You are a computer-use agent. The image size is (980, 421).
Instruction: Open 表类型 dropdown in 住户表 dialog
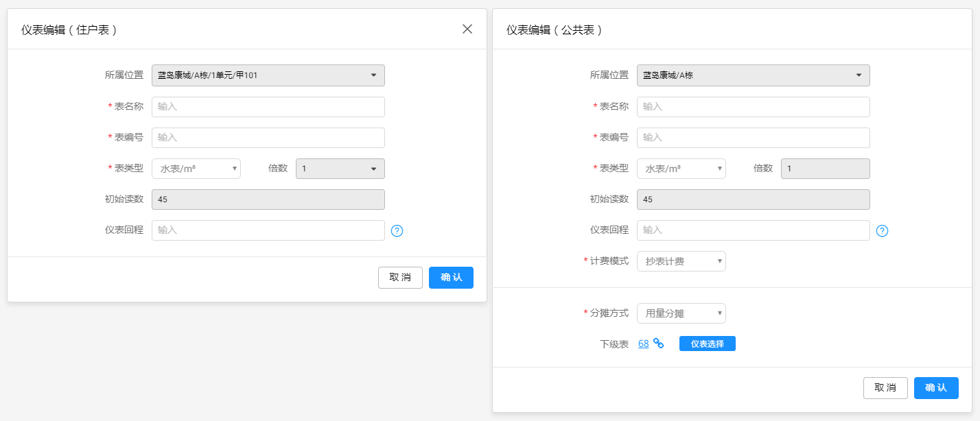[196, 169]
